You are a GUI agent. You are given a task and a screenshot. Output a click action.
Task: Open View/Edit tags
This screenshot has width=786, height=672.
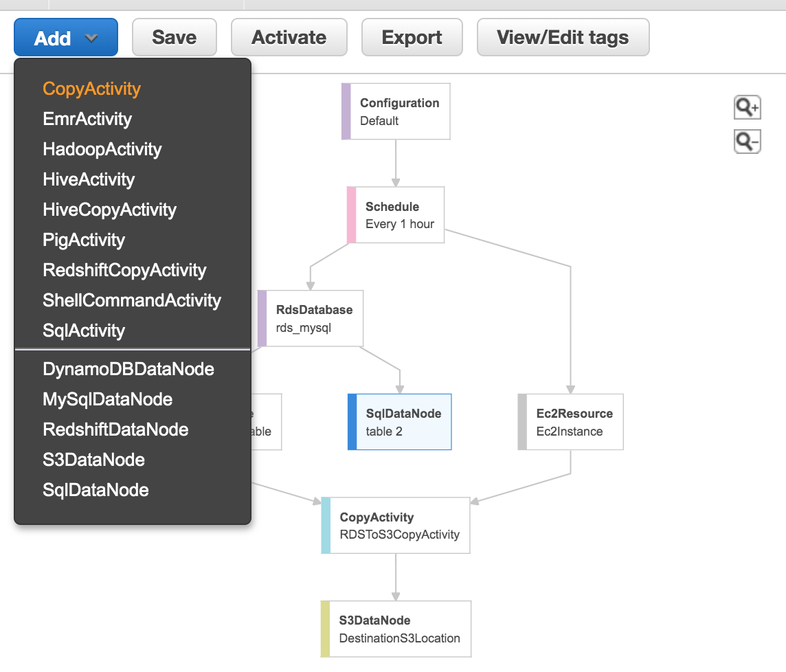point(563,37)
